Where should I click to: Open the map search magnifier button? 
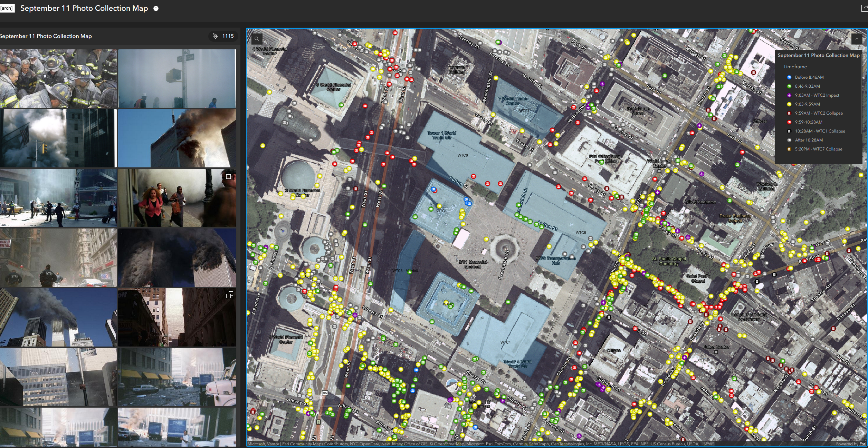257,39
